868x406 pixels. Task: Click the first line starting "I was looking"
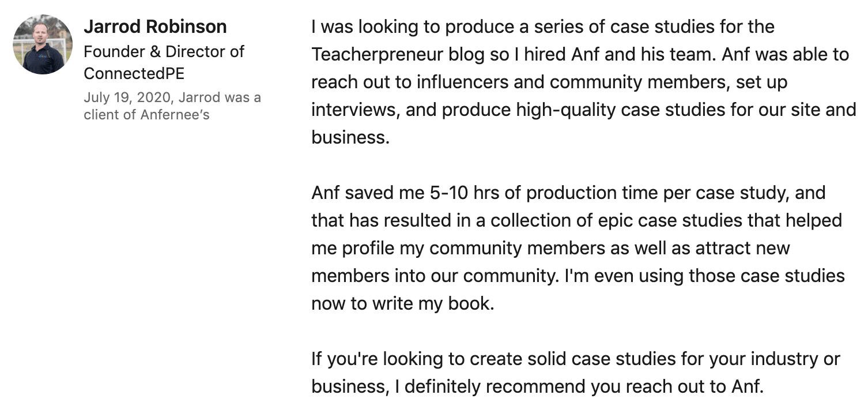[542, 27]
